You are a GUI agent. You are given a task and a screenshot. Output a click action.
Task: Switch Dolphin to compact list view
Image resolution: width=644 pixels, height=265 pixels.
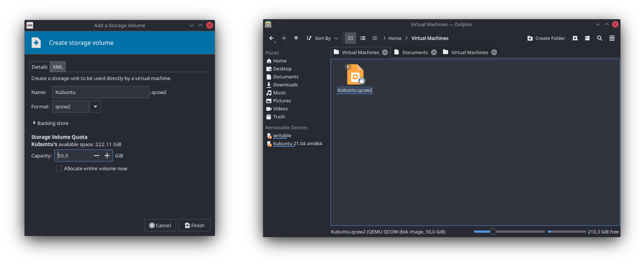363,38
